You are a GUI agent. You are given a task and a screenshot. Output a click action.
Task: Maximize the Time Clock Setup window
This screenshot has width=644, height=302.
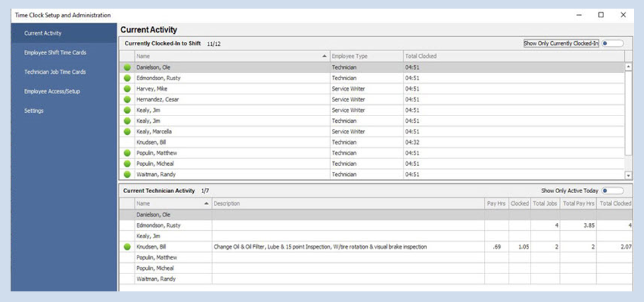point(601,15)
